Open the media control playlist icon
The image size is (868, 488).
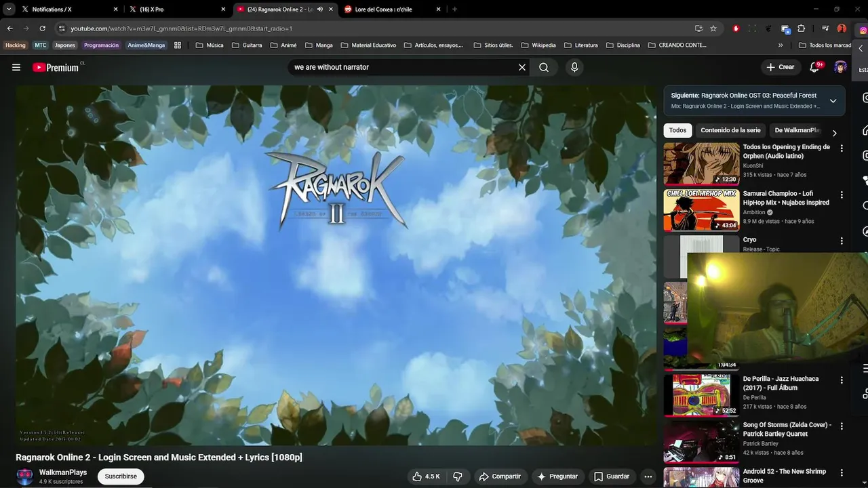click(x=825, y=28)
